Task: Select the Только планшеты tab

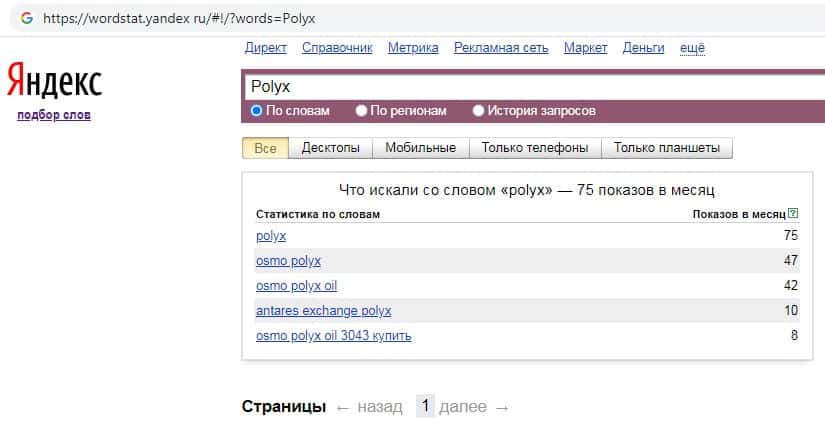Action: [667, 148]
